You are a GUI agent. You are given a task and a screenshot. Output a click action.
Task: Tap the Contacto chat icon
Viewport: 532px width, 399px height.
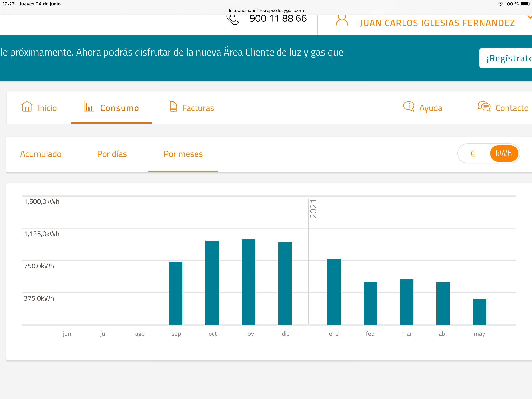(484, 106)
